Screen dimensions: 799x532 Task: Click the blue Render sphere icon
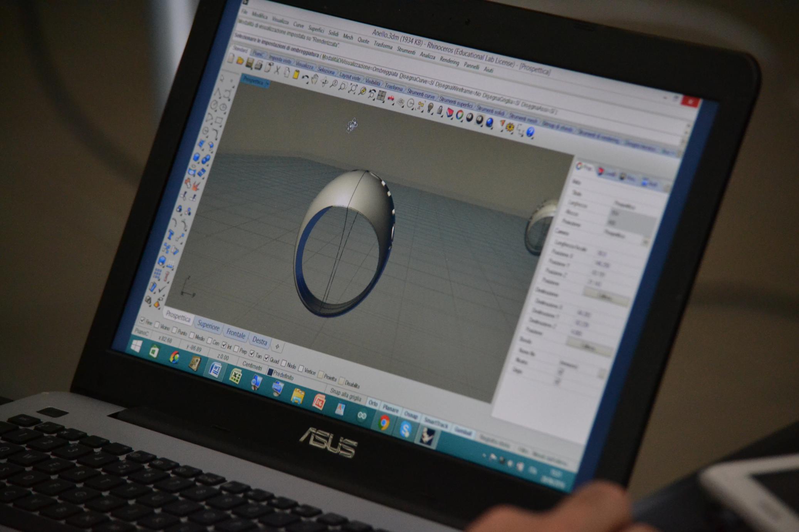coord(490,122)
